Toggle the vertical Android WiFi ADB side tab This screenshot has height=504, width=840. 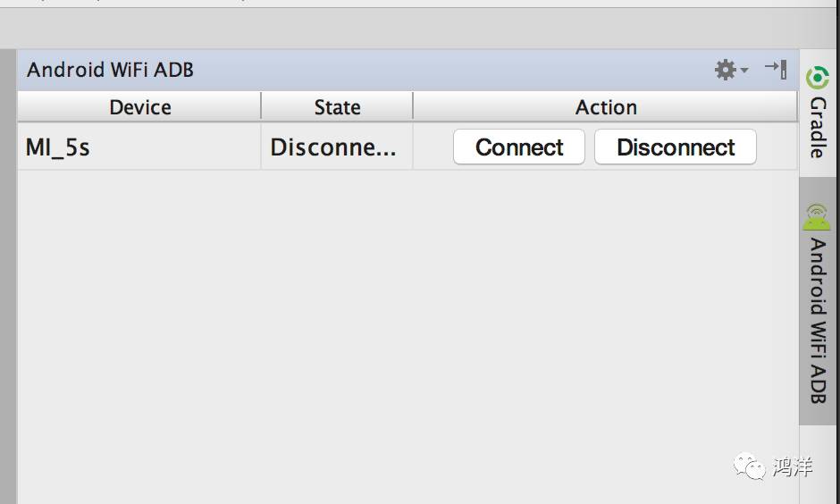pyautogui.click(x=818, y=301)
